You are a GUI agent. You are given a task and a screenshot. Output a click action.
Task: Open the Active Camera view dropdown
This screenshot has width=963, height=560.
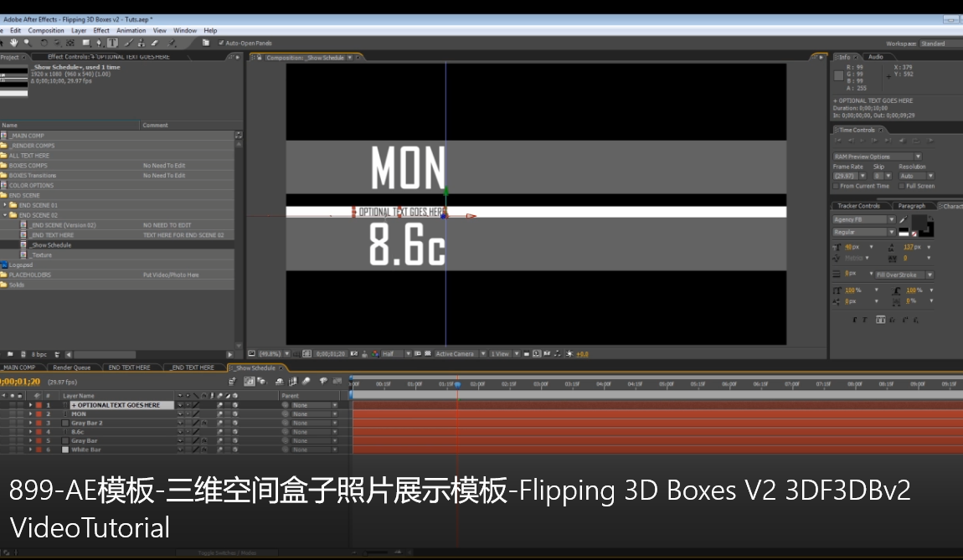[x=461, y=354]
